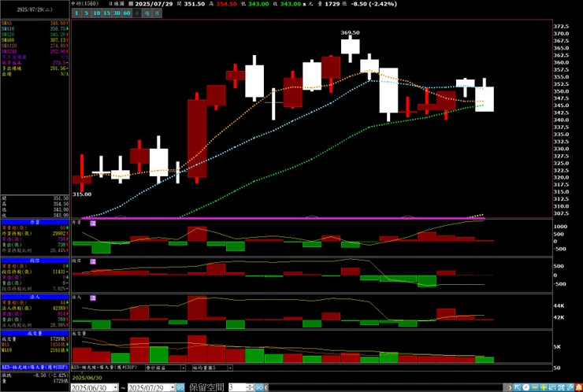Screen dimensions: 583x392
Task: Switch to 15-minute timeframe
Action: point(106,13)
